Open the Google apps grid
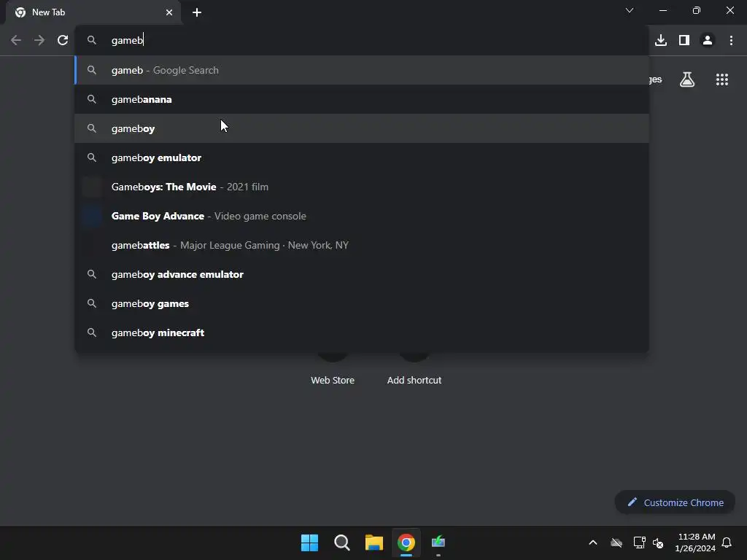This screenshot has width=747, height=560. click(722, 79)
